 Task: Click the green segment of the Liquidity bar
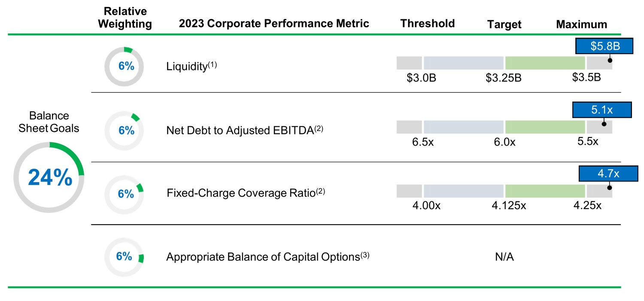pos(545,63)
